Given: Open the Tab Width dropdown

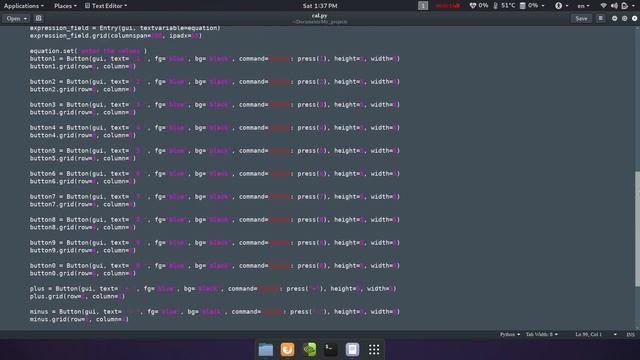Looking at the screenshot, I should pos(542,334).
